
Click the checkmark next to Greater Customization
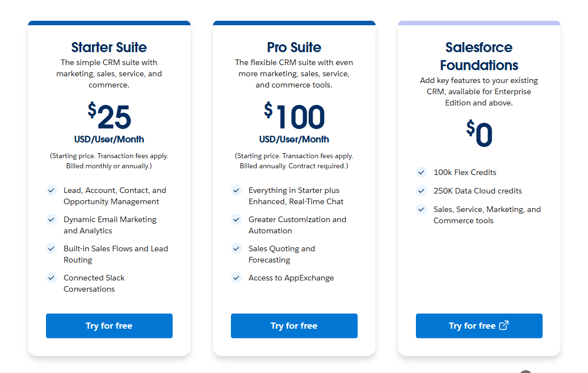pos(237,219)
